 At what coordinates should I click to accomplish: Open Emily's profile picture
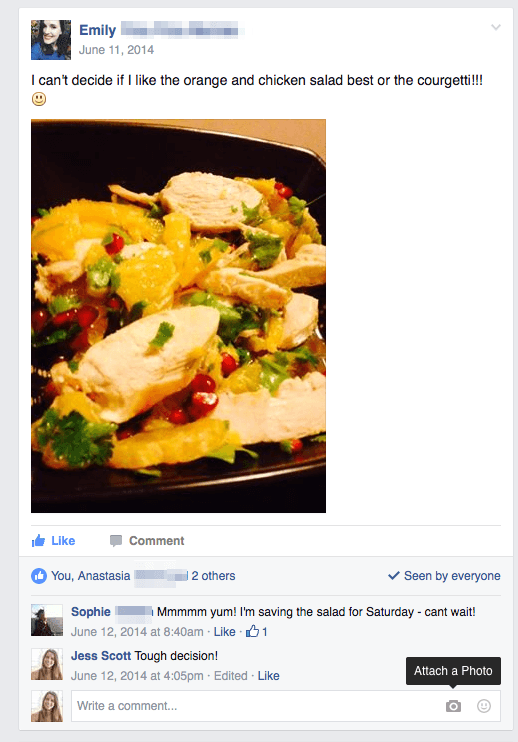pyautogui.click(x=51, y=40)
